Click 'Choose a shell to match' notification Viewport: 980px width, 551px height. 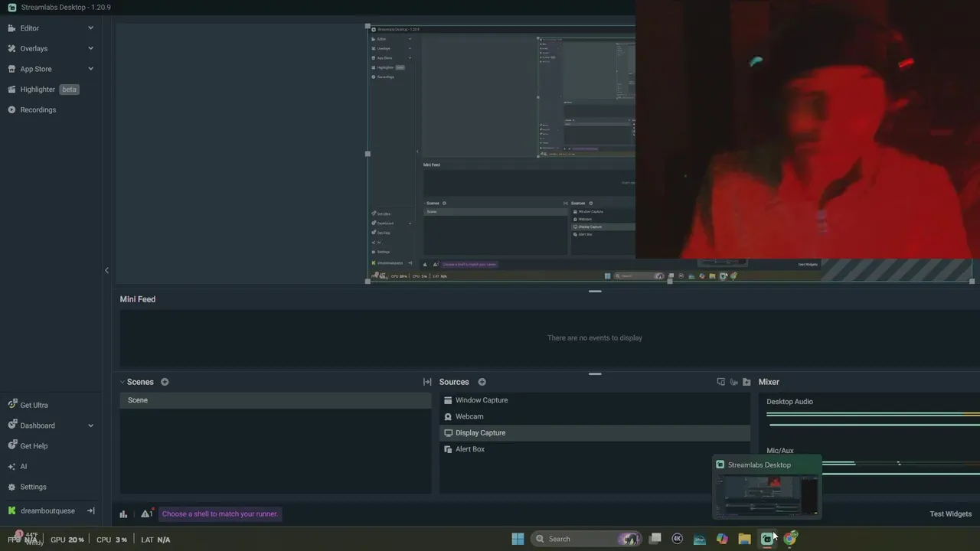(x=220, y=514)
